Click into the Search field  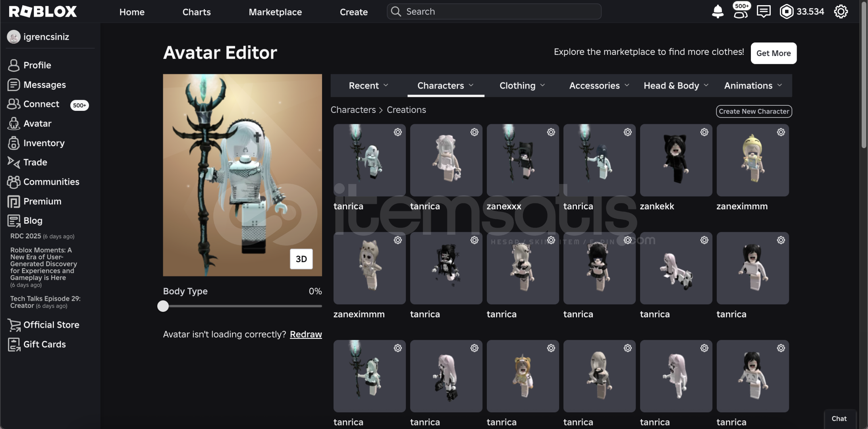click(494, 12)
